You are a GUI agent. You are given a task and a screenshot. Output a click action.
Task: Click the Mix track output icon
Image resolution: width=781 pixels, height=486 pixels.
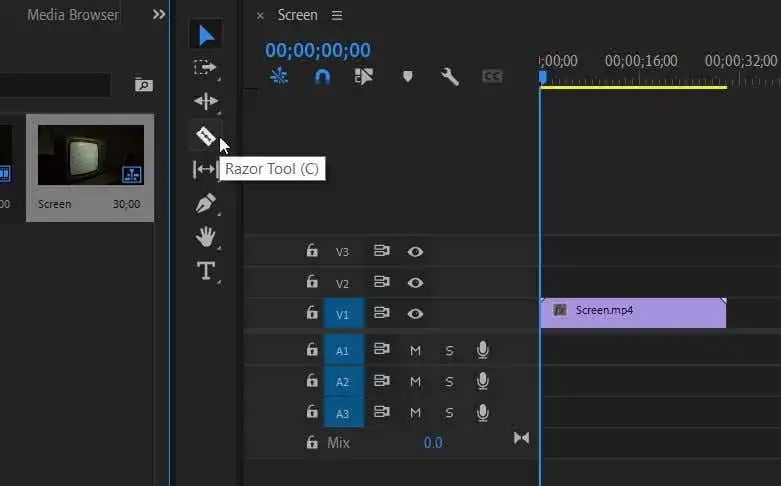tap(521, 438)
